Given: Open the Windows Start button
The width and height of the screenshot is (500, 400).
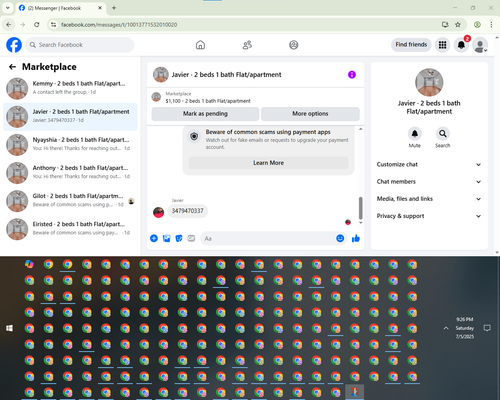Looking at the screenshot, I should (x=9, y=328).
